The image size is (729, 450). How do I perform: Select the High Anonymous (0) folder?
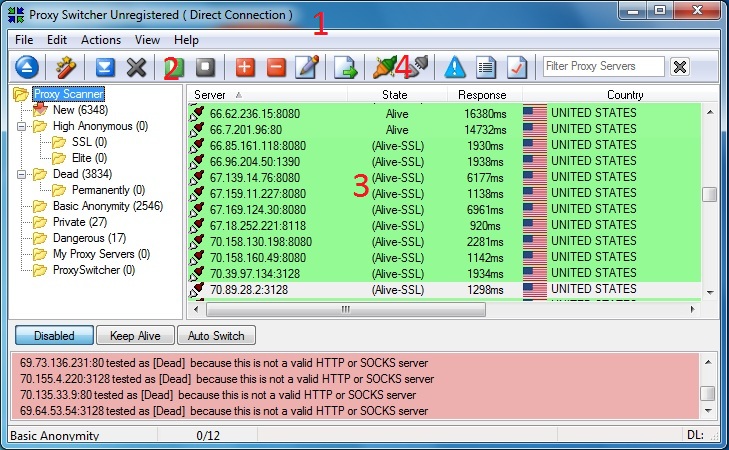pos(100,126)
